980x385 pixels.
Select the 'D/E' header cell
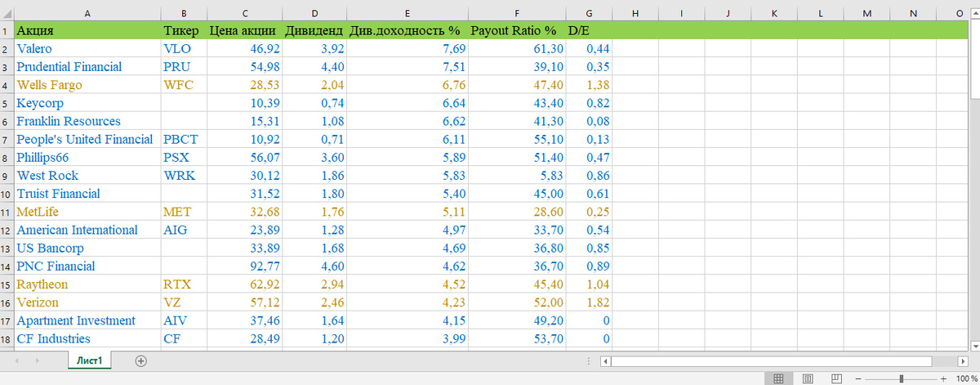coord(589,30)
